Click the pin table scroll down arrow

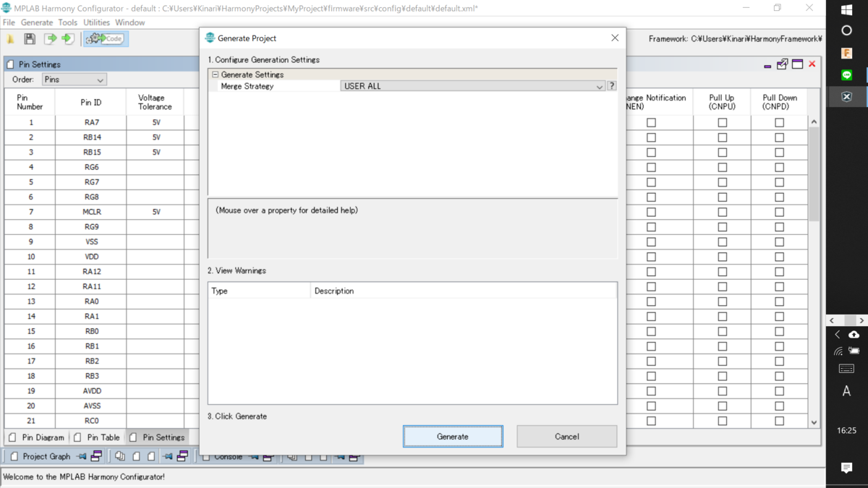[x=814, y=422]
